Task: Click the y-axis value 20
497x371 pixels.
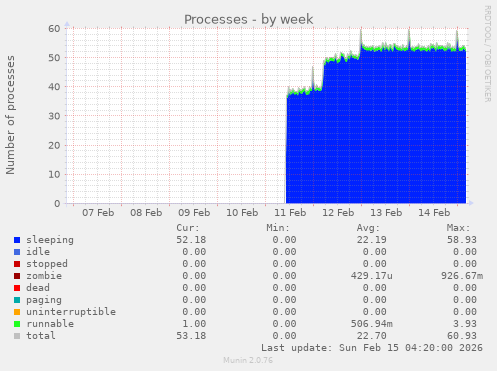Action: coord(54,145)
